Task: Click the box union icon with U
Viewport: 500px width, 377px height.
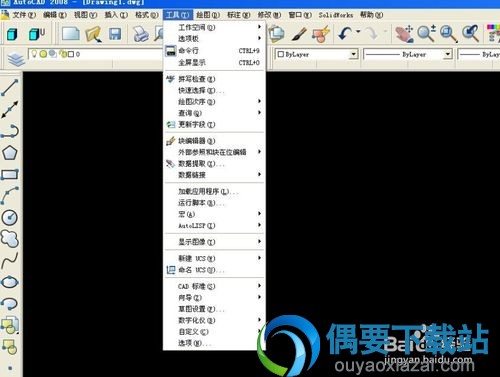Action: click(36, 34)
